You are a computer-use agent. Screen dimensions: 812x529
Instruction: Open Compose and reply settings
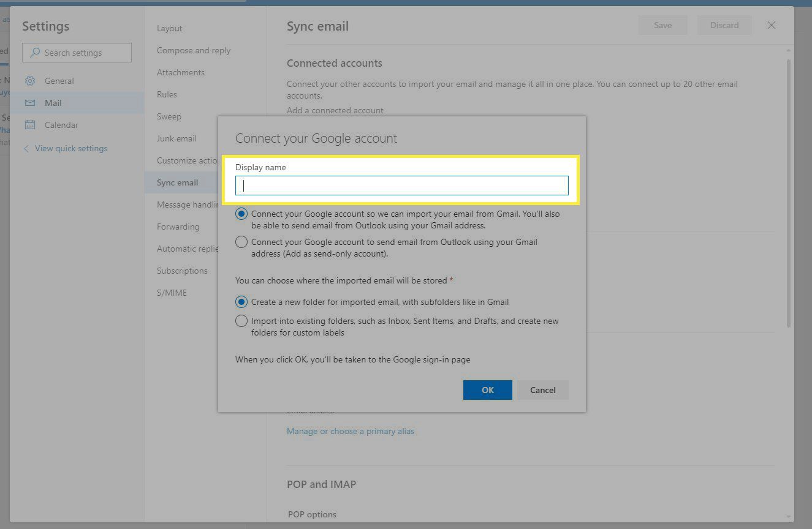click(x=194, y=50)
